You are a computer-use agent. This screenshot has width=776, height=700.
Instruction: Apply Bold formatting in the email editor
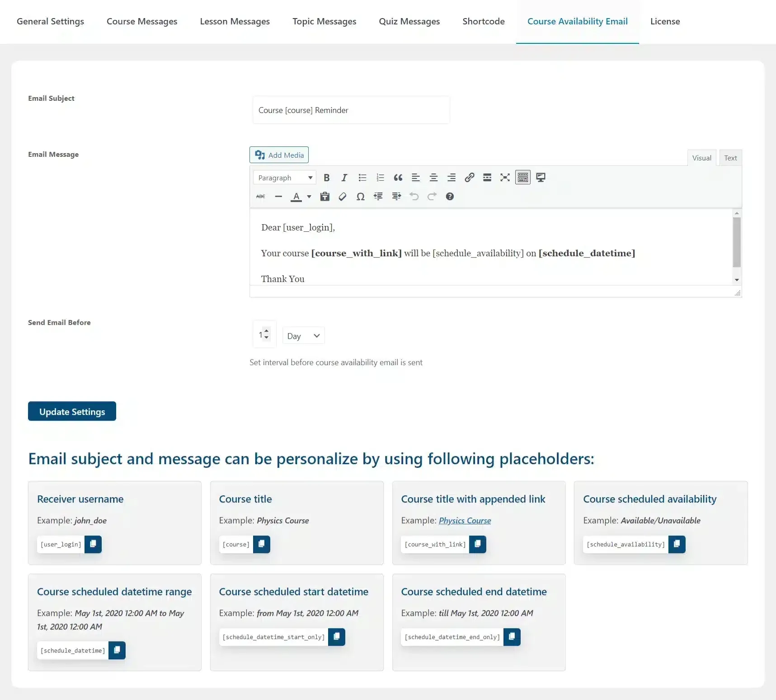[327, 177]
